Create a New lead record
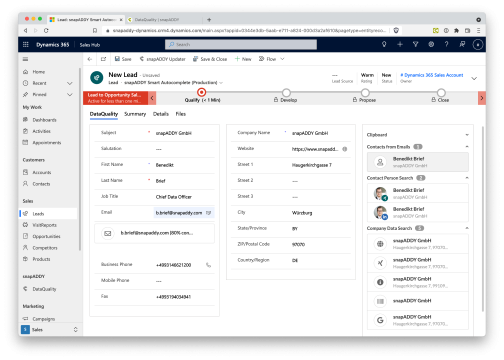 click(x=243, y=59)
